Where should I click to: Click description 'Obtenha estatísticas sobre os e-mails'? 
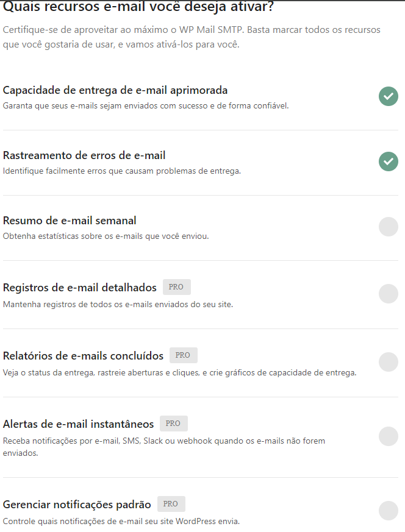(x=106, y=236)
